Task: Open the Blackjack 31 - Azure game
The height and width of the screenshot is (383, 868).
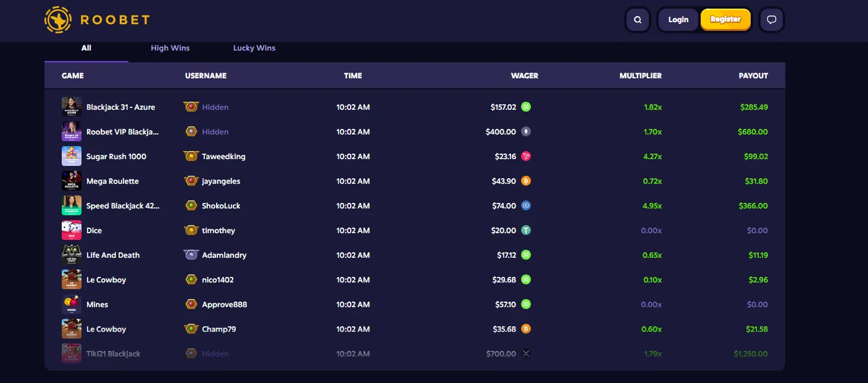Action: (x=120, y=107)
